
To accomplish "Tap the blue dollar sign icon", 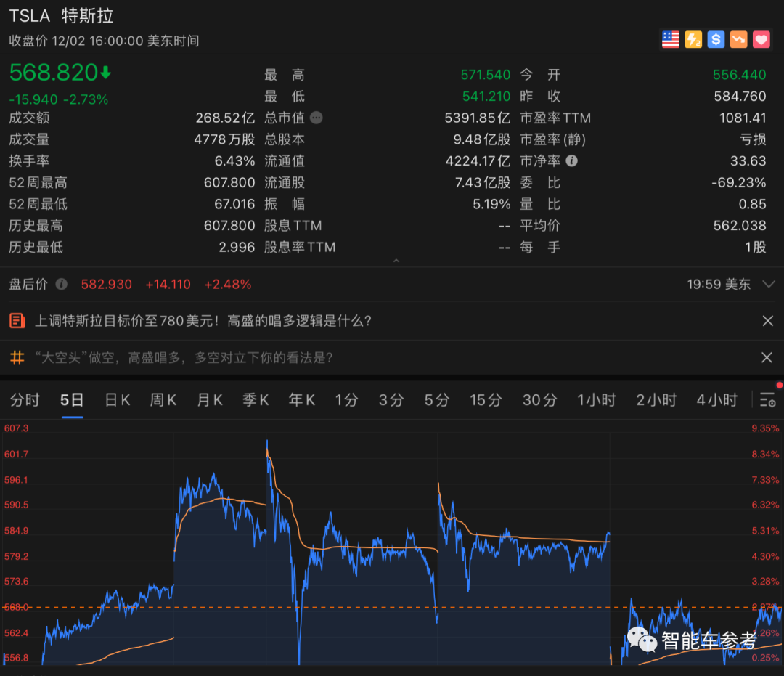I will click(716, 39).
